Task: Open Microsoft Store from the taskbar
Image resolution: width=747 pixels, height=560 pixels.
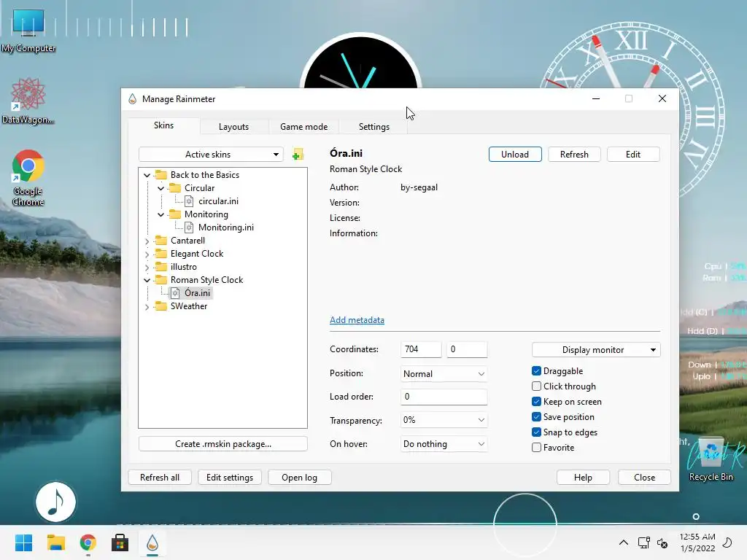Action: pos(120,542)
